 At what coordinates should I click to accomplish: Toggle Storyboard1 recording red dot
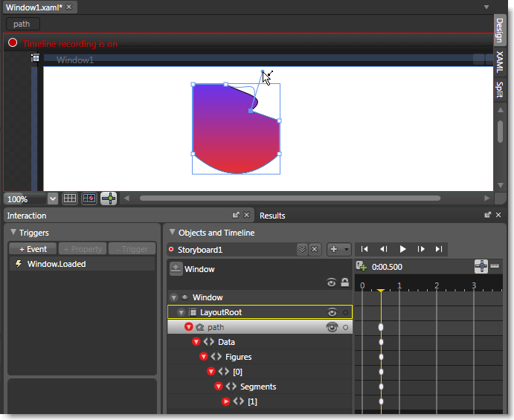coord(171,249)
